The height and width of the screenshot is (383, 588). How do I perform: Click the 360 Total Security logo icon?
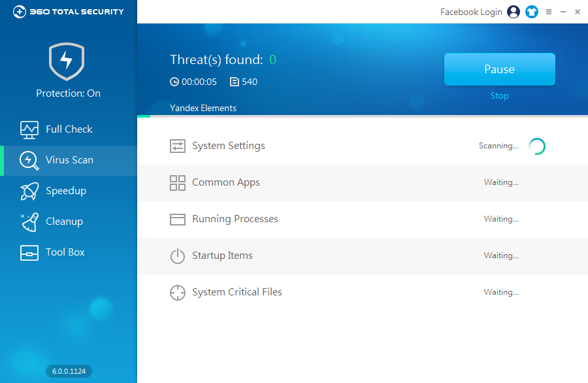20,12
